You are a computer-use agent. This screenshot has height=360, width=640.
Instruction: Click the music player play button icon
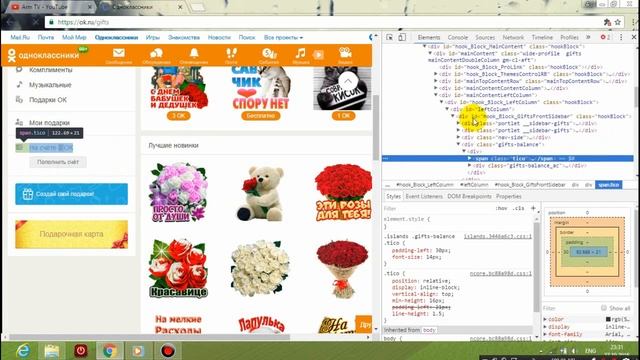tap(318, 55)
